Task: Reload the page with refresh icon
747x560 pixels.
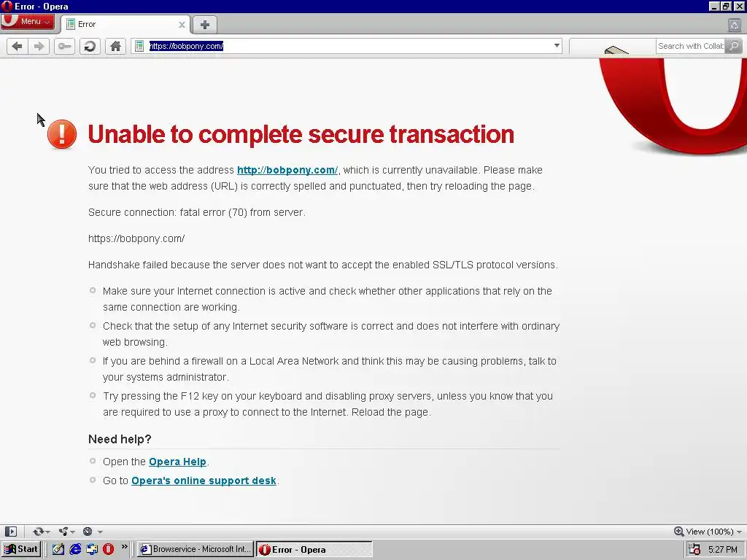Action: click(90, 46)
